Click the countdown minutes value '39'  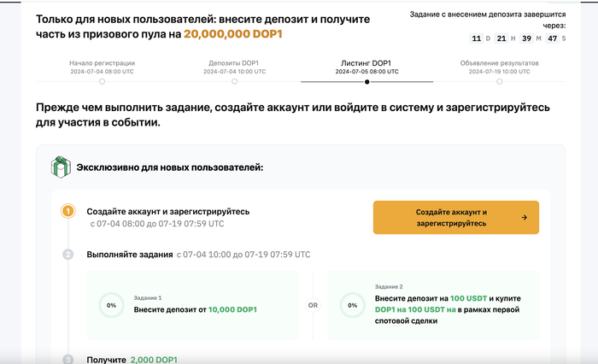[x=527, y=38]
